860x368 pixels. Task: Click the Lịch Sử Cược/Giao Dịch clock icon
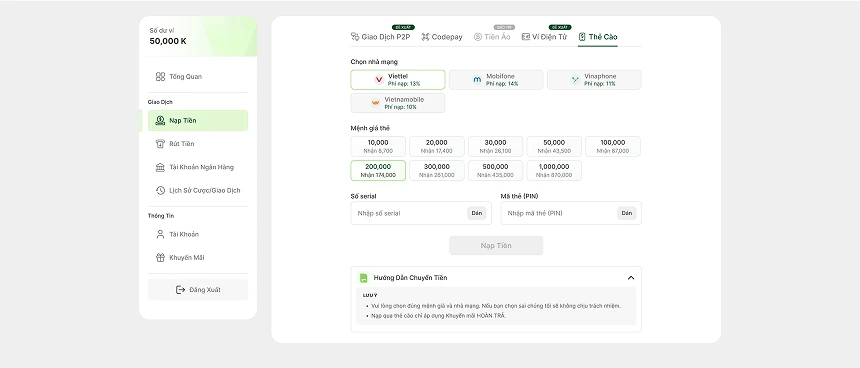(160, 190)
